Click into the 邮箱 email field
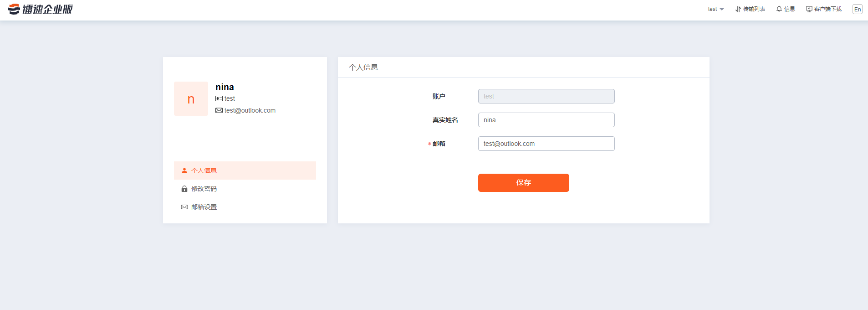This screenshot has height=310, width=868. coord(546,144)
